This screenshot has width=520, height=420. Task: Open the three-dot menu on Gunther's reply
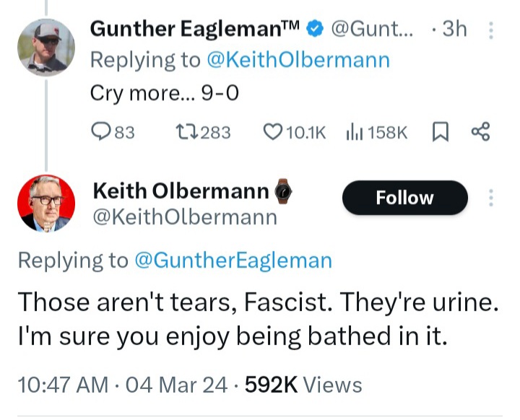[x=492, y=30]
